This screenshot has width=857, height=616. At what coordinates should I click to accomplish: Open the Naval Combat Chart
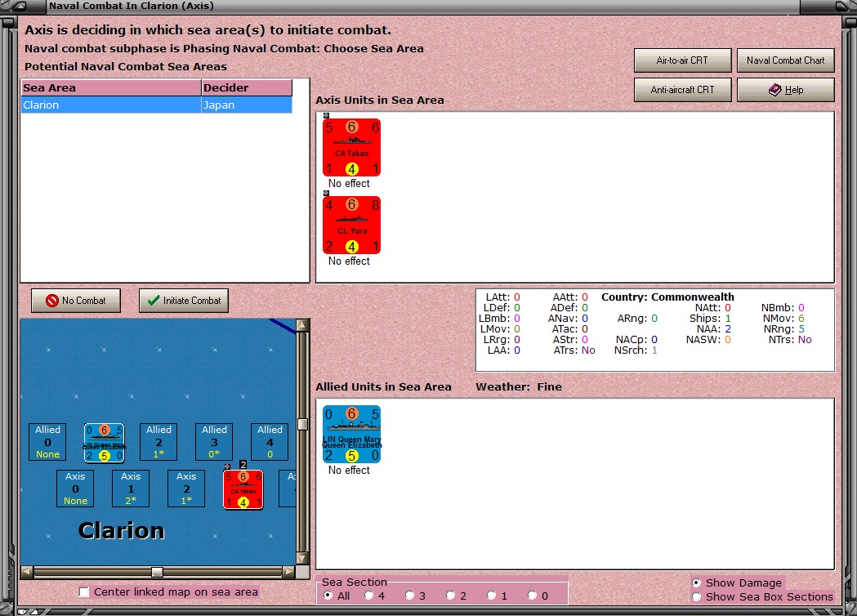785,60
